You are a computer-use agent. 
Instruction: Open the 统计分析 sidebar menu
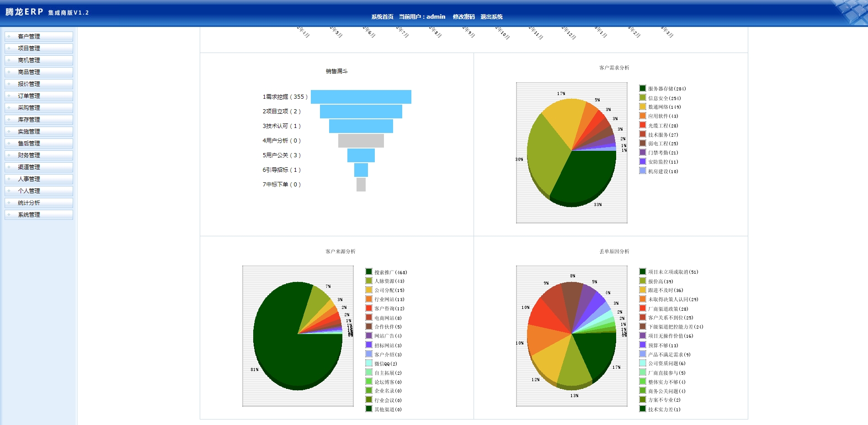click(29, 203)
